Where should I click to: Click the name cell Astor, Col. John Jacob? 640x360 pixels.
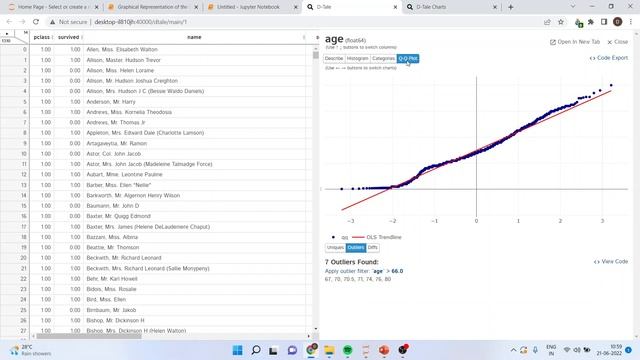114,154
